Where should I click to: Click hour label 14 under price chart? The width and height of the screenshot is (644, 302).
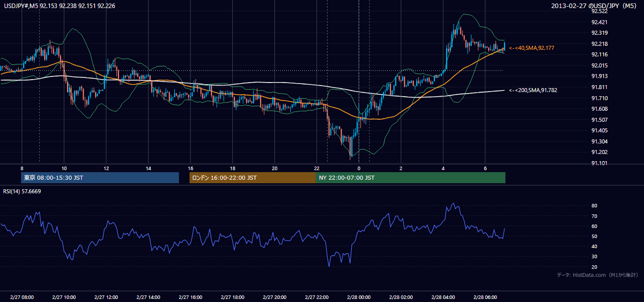148,168
